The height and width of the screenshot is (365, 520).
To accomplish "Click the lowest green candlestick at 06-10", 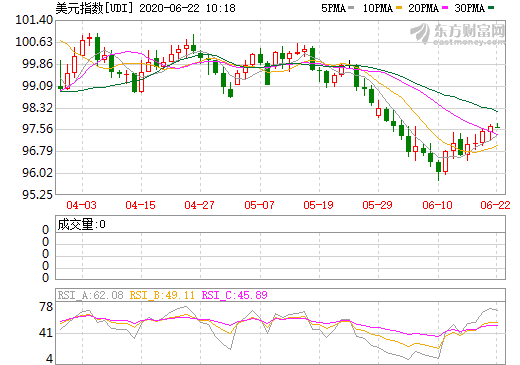I will click(438, 167).
